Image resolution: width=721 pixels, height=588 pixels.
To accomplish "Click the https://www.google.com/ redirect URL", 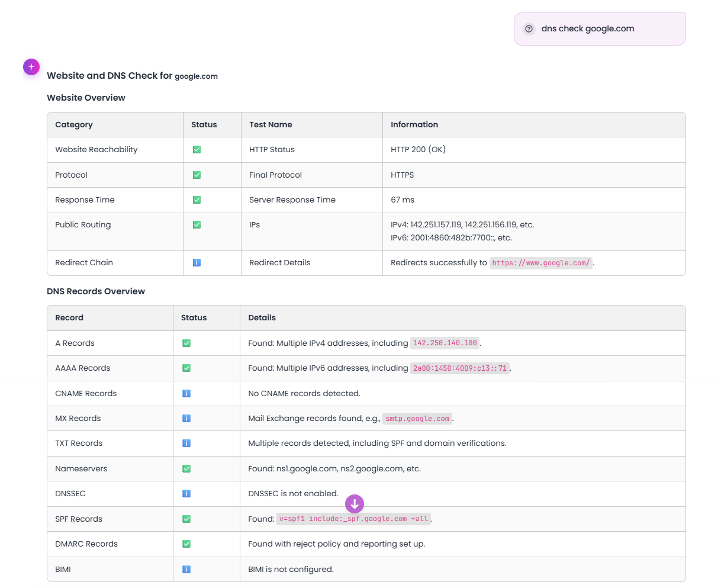I will coord(541,263).
